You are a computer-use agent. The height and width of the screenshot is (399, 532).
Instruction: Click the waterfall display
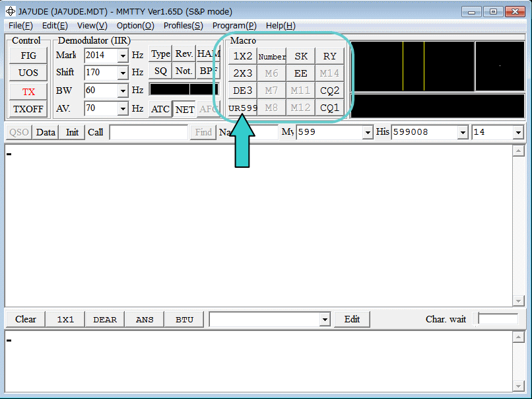pos(438,106)
